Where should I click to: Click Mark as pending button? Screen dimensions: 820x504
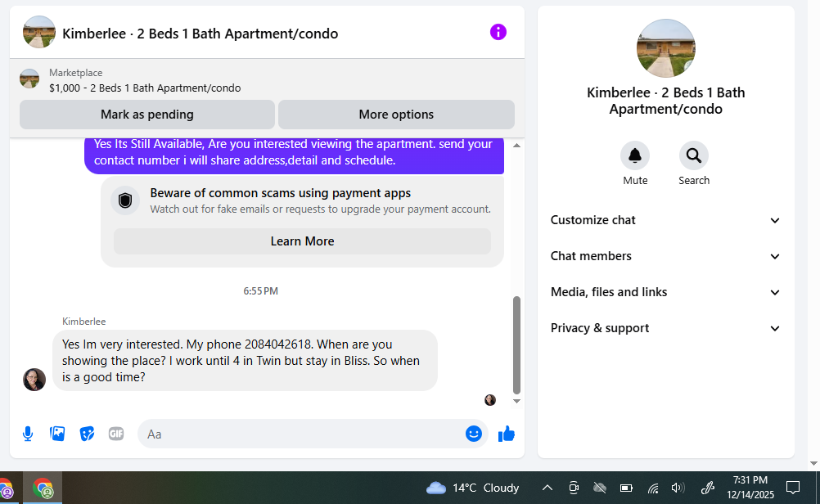click(x=147, y=115)
